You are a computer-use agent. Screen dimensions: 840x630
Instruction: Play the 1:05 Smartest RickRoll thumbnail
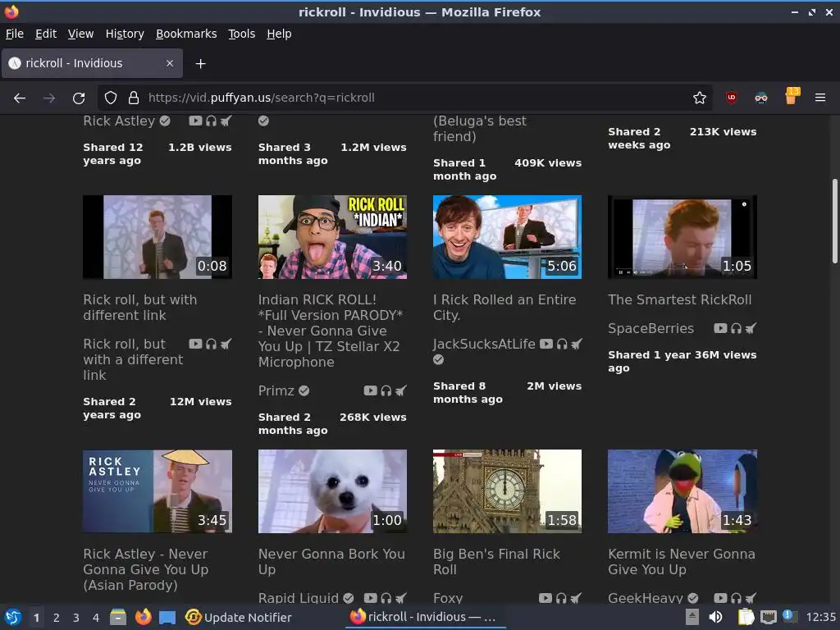tap(682, 237)
